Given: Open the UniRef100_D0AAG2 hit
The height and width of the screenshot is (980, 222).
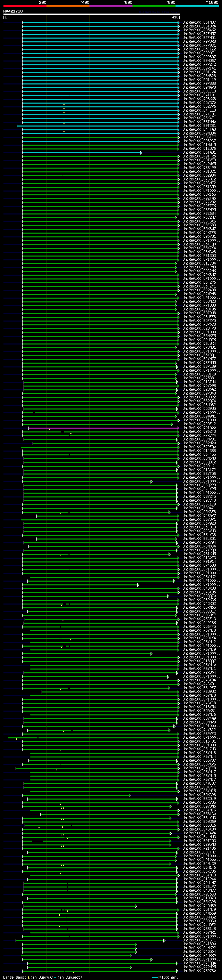Looking at the screenshot, I should coord(199,917).
